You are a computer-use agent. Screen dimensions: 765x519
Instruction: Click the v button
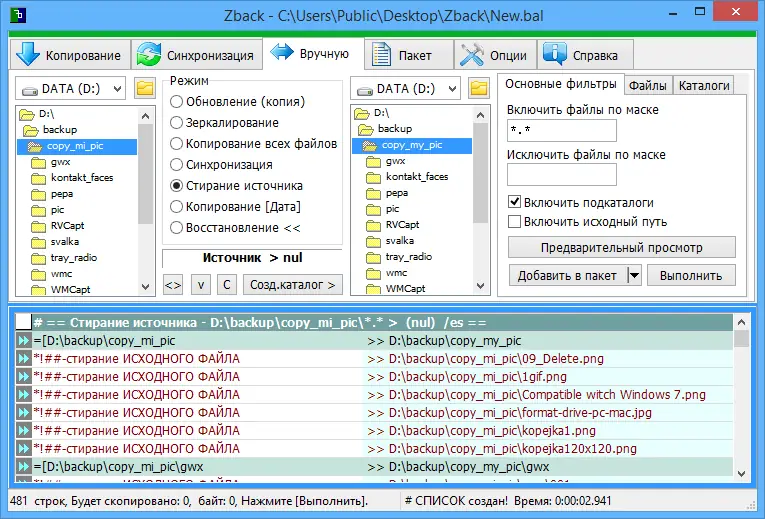(x=201, y=285)
